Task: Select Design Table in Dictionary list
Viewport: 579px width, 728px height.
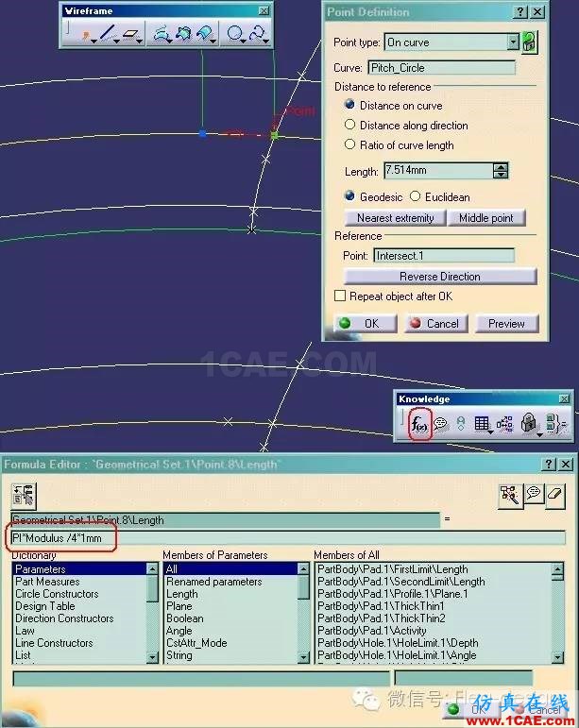Action: 79,606
